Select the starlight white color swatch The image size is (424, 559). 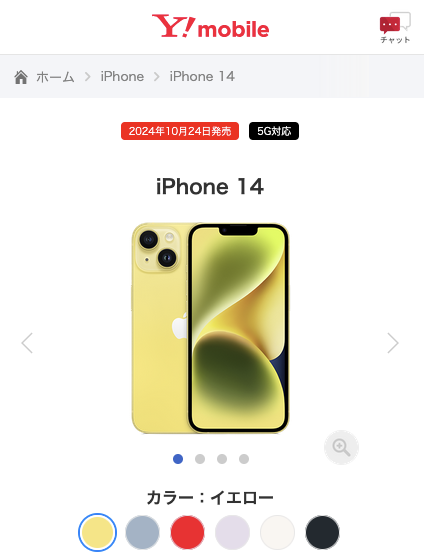coord(277,532)
